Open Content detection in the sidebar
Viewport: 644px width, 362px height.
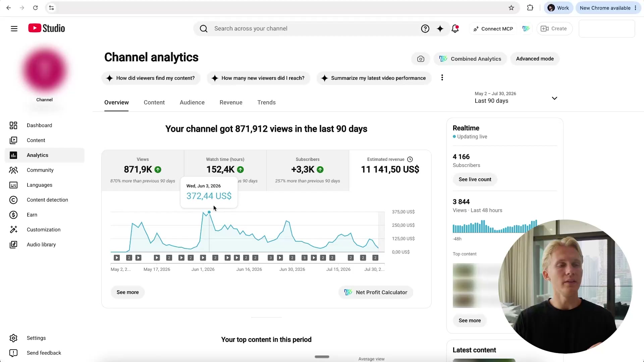click(45, 200)
